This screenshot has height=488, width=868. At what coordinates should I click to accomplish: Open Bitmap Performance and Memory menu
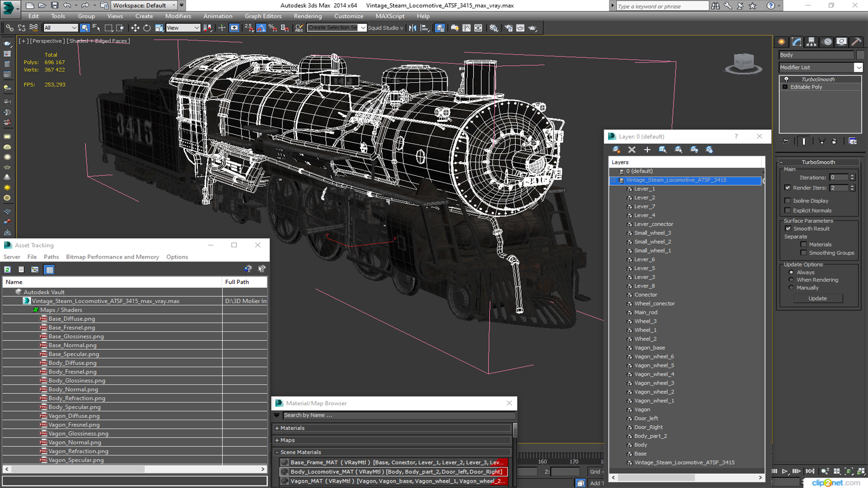click(x=113, y=257)
